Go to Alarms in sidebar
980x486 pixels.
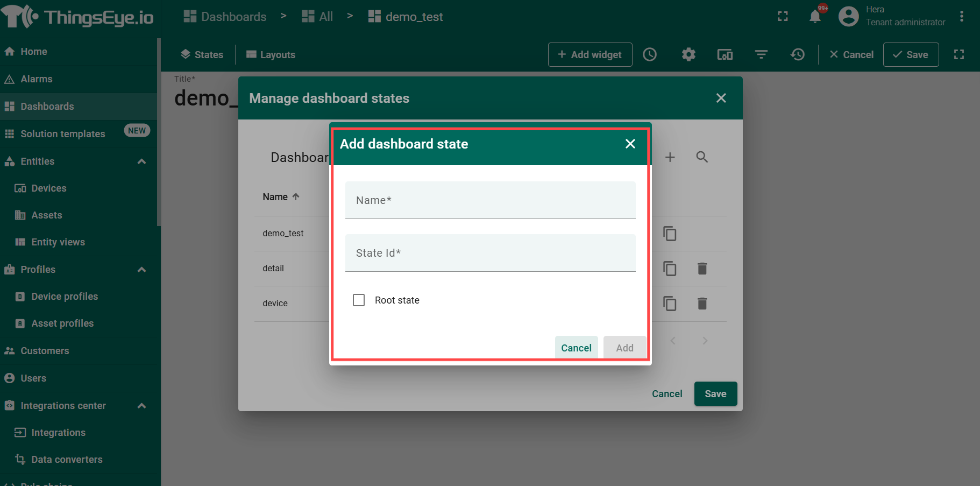(x=36, y=79)
